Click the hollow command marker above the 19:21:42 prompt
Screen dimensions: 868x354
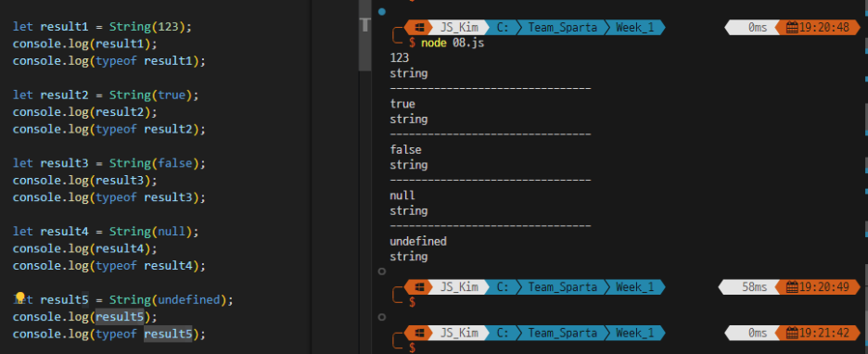(381, 317)
